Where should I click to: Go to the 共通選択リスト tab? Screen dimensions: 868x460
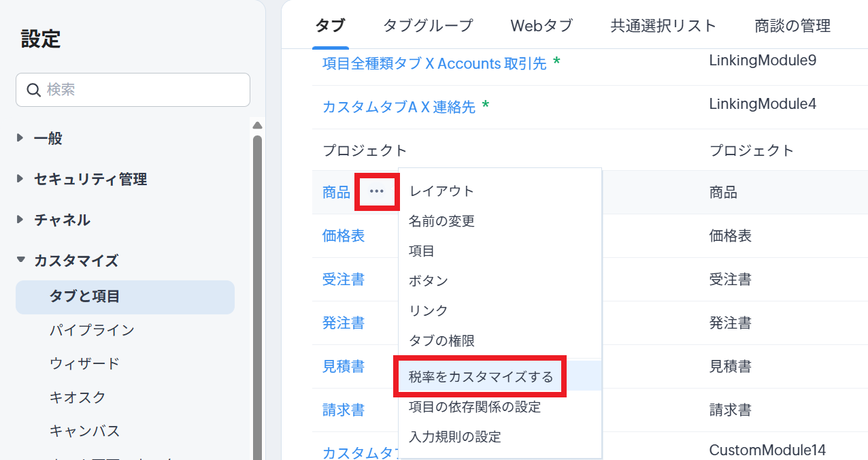[663, 26]
